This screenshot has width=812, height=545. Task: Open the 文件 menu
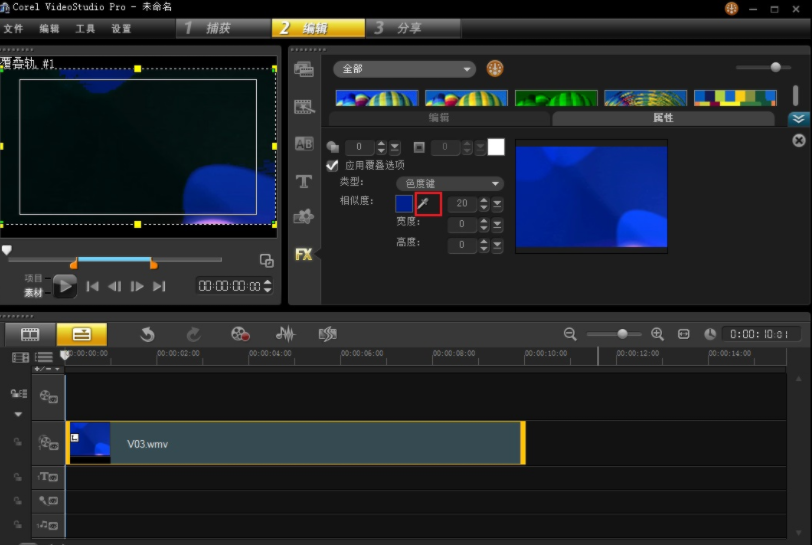tap(13, 28)
